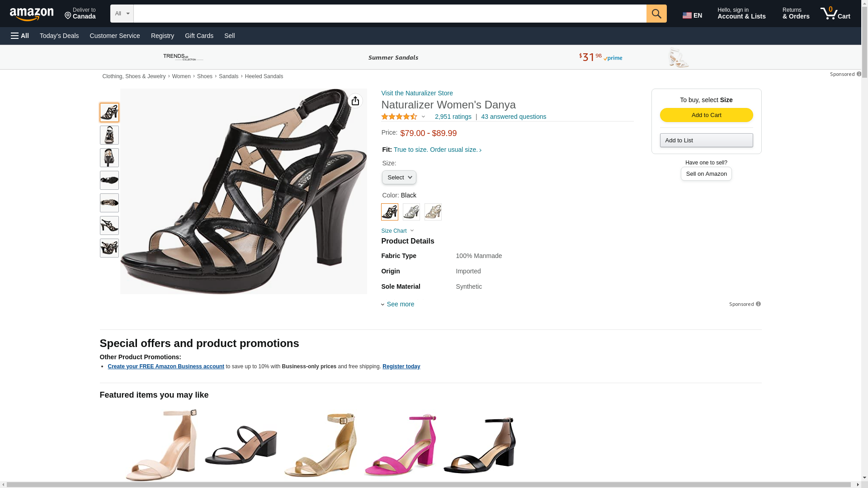Click the search magnifier button

656,14
